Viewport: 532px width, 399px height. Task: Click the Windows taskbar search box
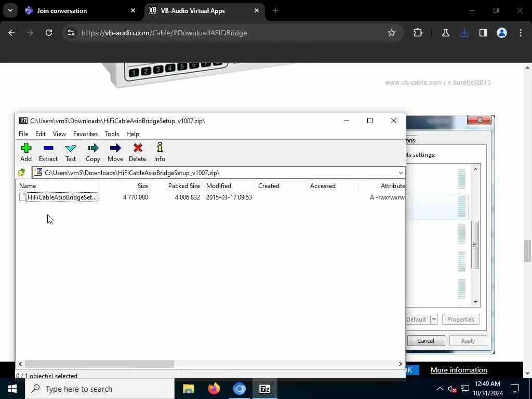tap(99, 389)
